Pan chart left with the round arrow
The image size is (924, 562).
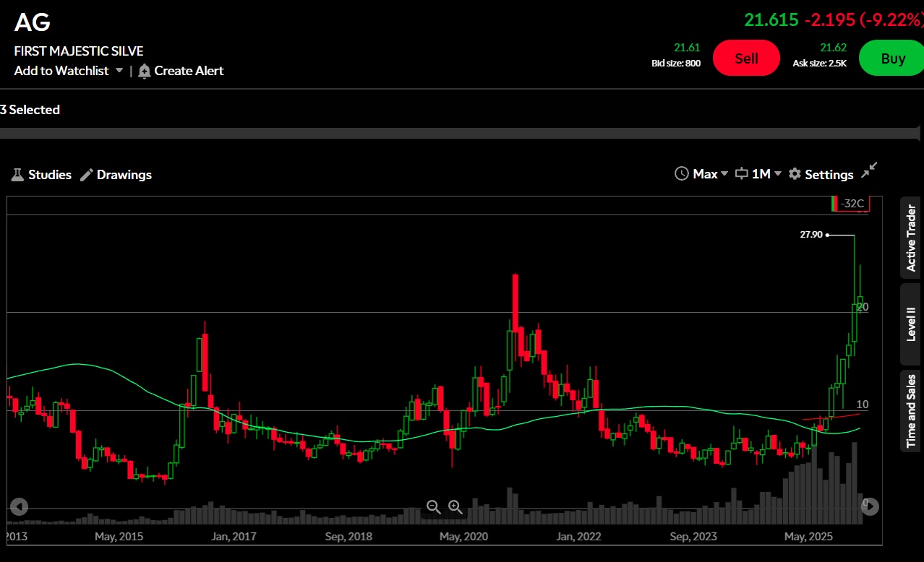point(20,506)
